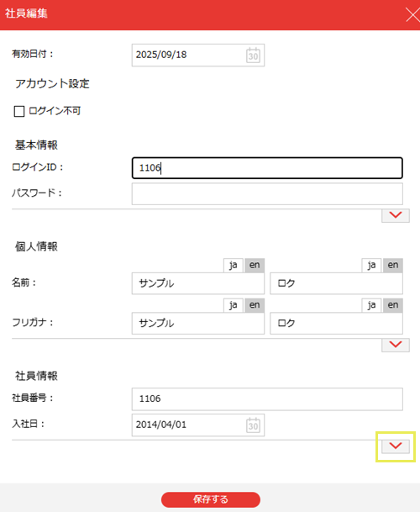Expand the 社員情報 section chevron
The image size is (420, 512).
[x=396, y=446]
